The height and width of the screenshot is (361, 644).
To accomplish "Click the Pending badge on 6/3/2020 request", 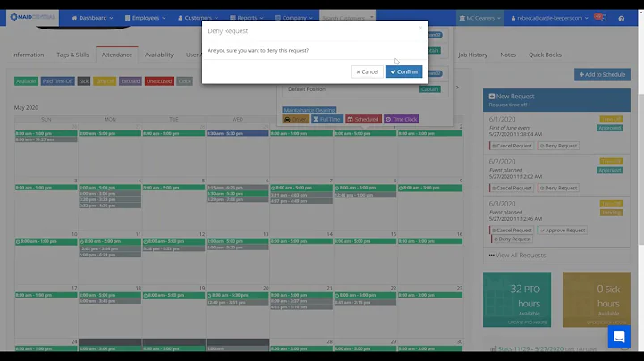I will point(611,213).
